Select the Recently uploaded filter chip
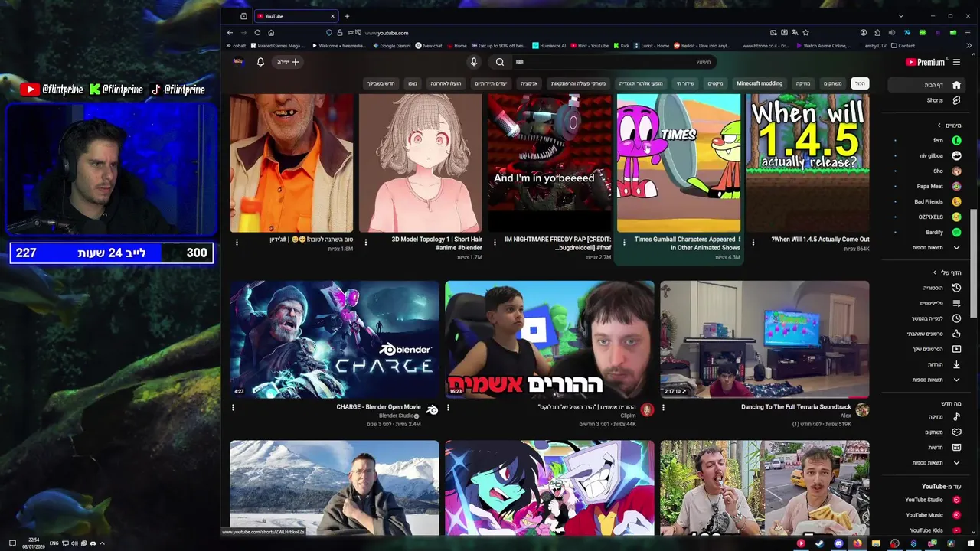This screenshot has width=980, height=551. 446,83
